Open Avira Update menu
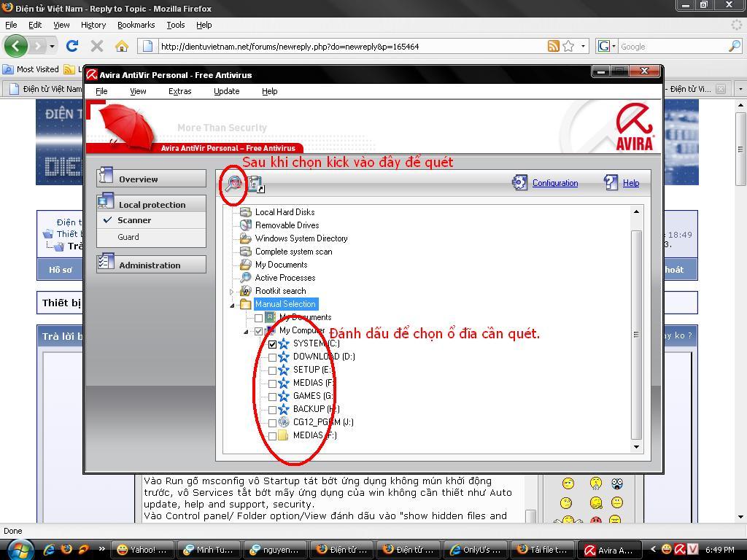747x560 pixels. (x=226, y=91)
